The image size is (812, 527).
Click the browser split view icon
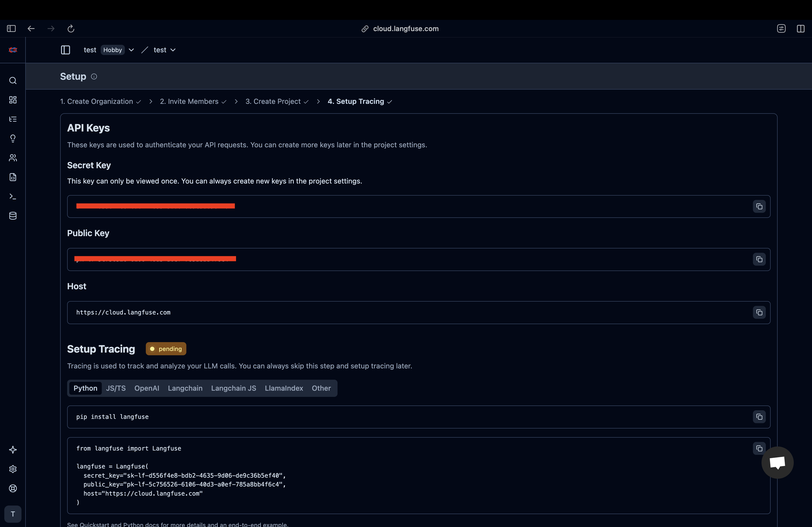pyautogui.click(x=800, y=29)
